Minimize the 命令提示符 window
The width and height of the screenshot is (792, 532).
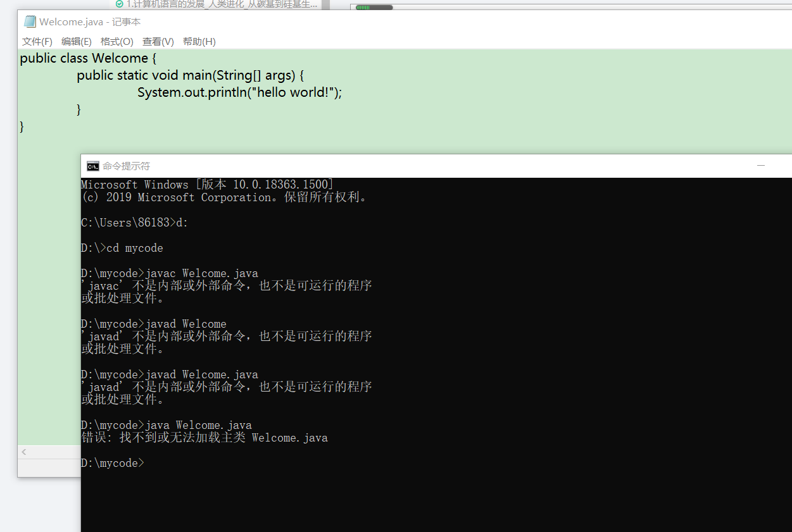point(761,166)
